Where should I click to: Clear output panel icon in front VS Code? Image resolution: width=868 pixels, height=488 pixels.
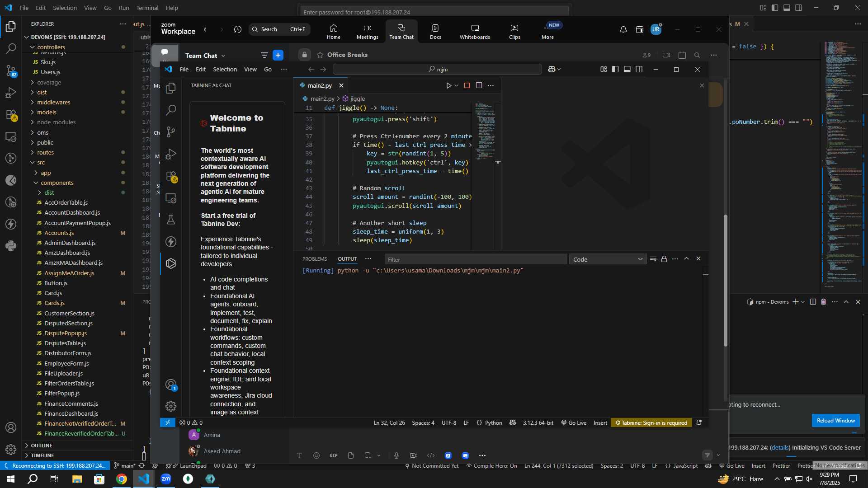click(x=653, y=259)
